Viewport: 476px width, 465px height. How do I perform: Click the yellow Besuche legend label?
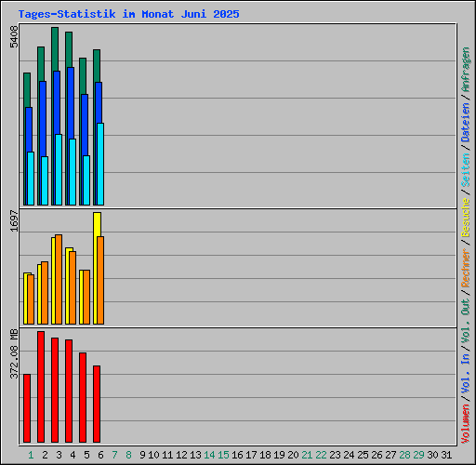click(x=466, y=218)
